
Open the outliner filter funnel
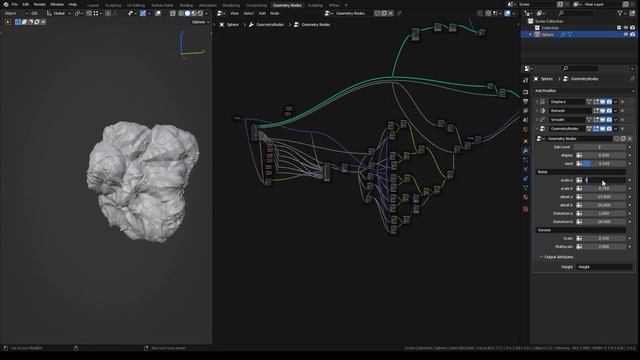click(x=620, y=13)
